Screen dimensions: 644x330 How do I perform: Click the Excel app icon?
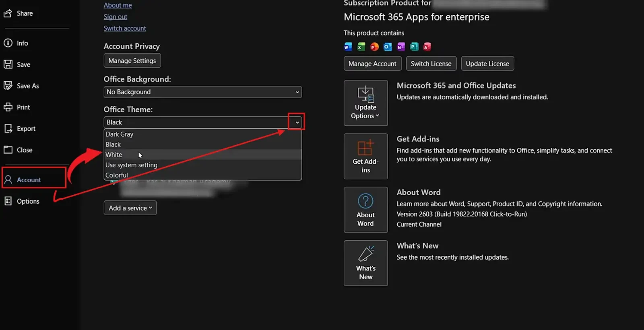361,47
